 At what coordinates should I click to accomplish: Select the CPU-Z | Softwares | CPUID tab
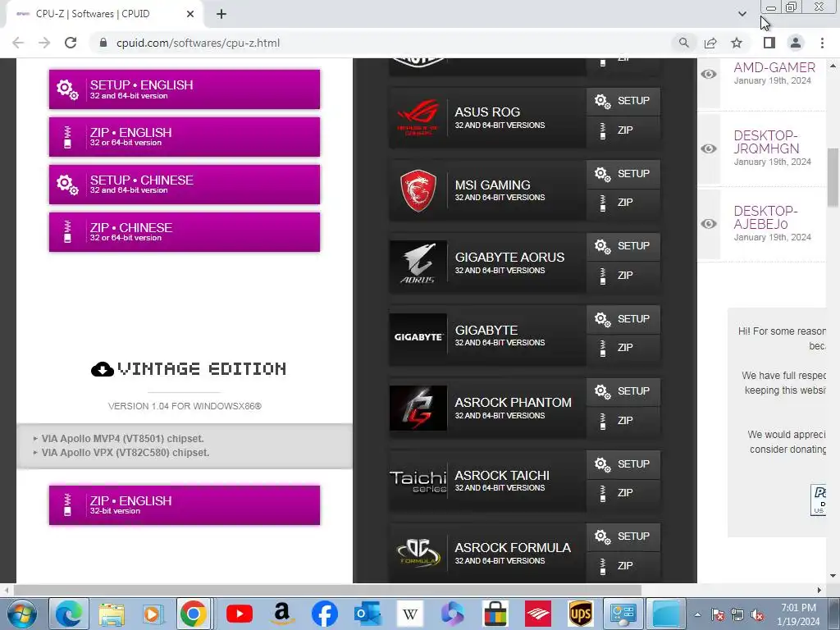point(104,14)
